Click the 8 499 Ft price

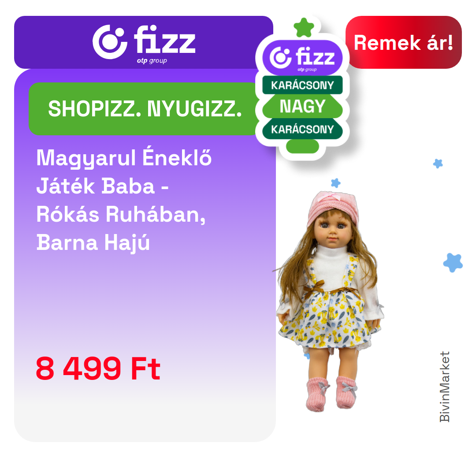click(98, 368)
